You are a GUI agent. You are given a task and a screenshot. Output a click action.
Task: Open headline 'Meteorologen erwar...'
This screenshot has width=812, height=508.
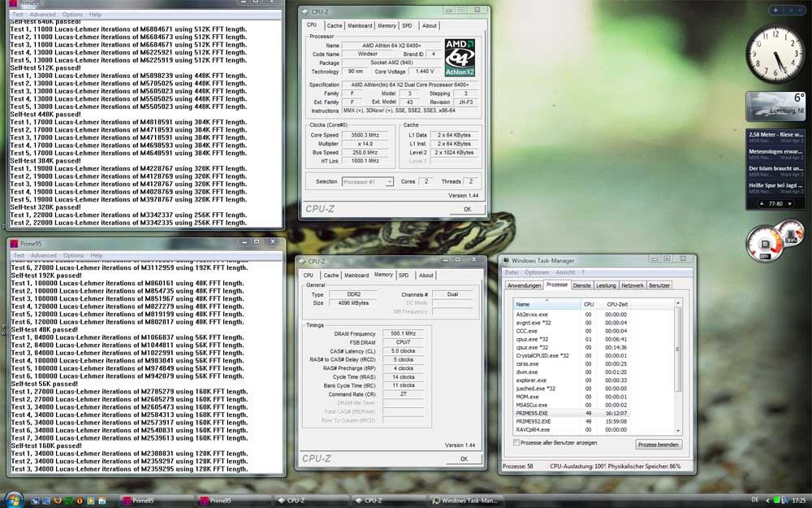click(775, 154)
